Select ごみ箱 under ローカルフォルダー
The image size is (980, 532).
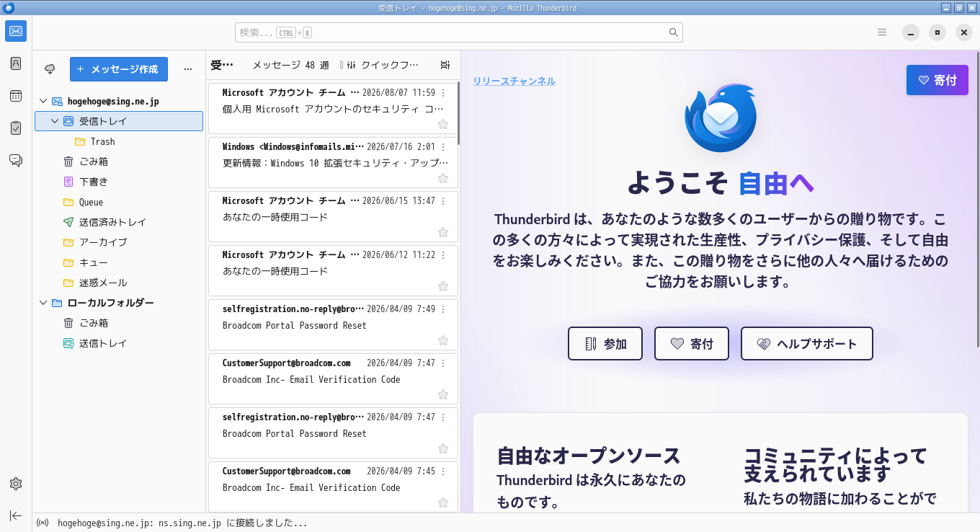119,324
